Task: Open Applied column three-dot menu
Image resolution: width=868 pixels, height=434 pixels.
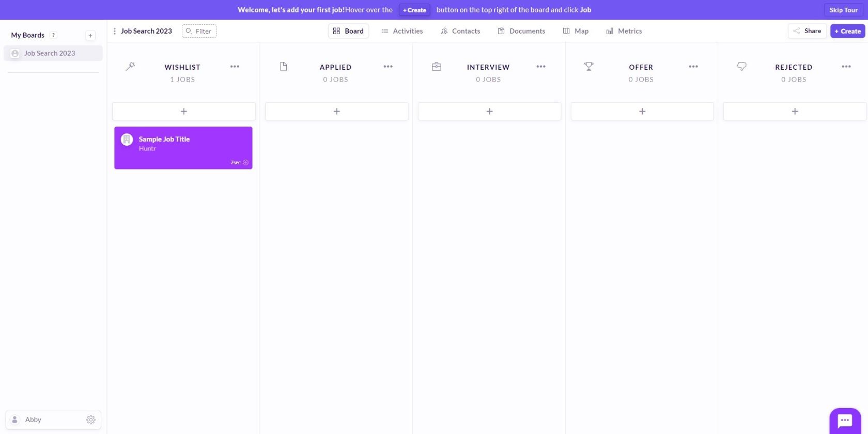Action: (388, 67)
